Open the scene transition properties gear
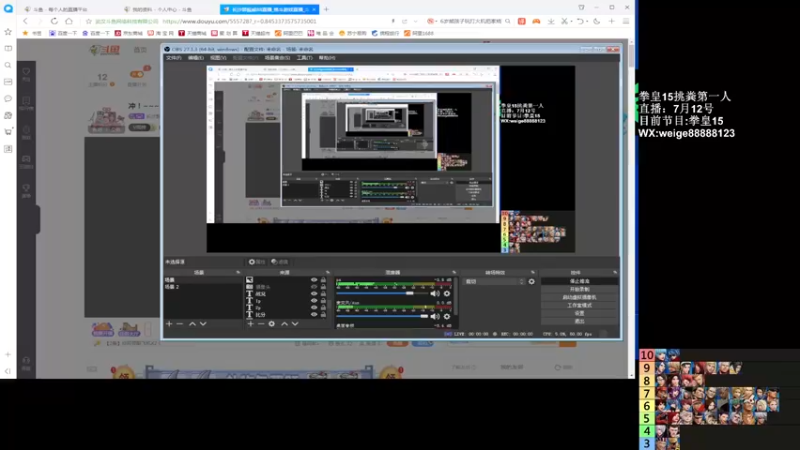 [532, 282]
